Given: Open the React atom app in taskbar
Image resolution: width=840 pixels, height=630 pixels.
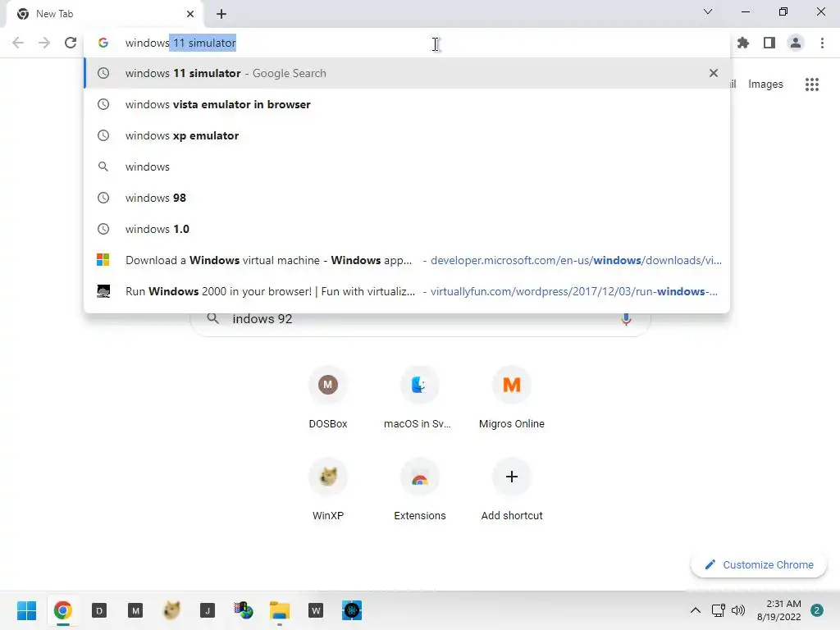Looking at the screenshot, I should click(x=352, y=610).
